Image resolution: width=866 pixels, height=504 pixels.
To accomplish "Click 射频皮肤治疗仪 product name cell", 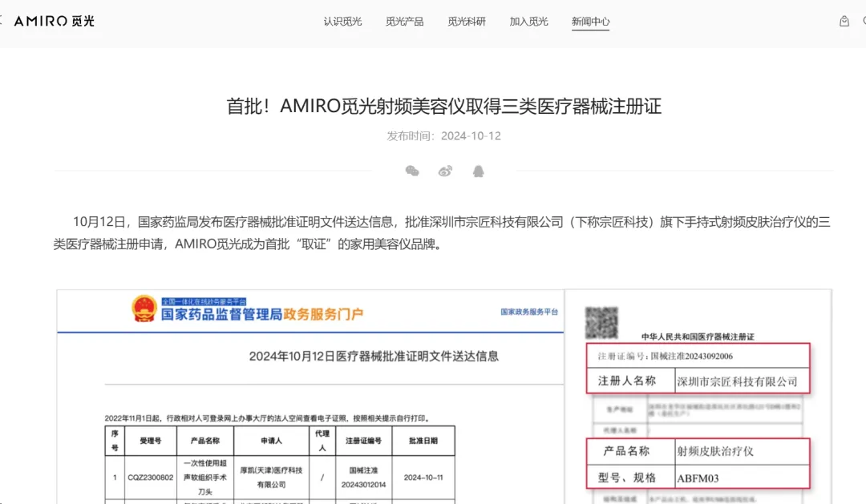I will coord(743,452).
